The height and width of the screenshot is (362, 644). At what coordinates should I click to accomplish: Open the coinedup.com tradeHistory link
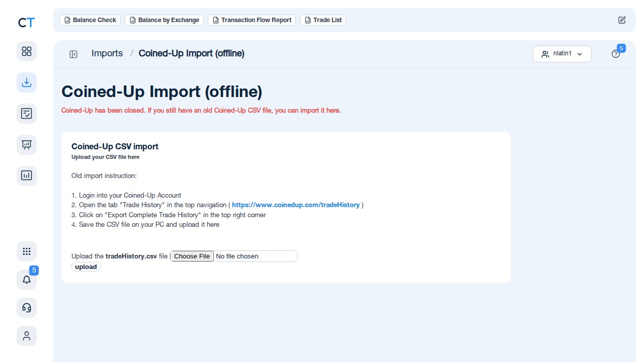coord(296,205)
